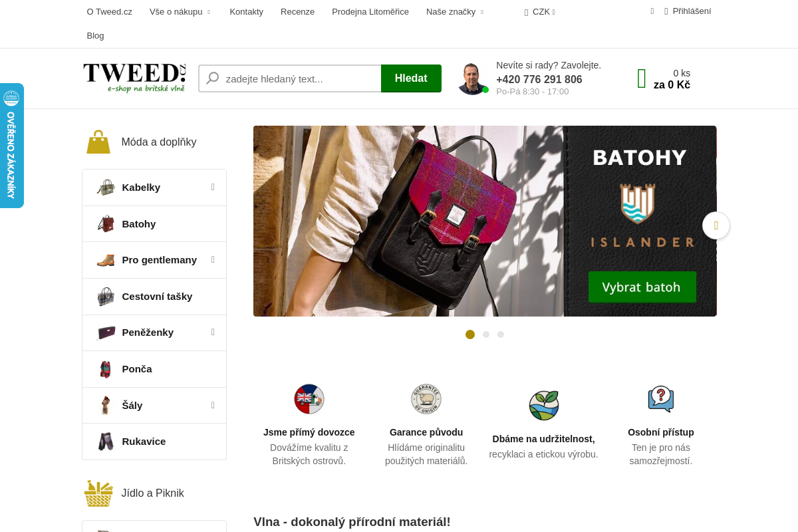Screen dimensions: 798x532
Task: Switch to the third carousel slide dot
Action: (x=501, y=334)
